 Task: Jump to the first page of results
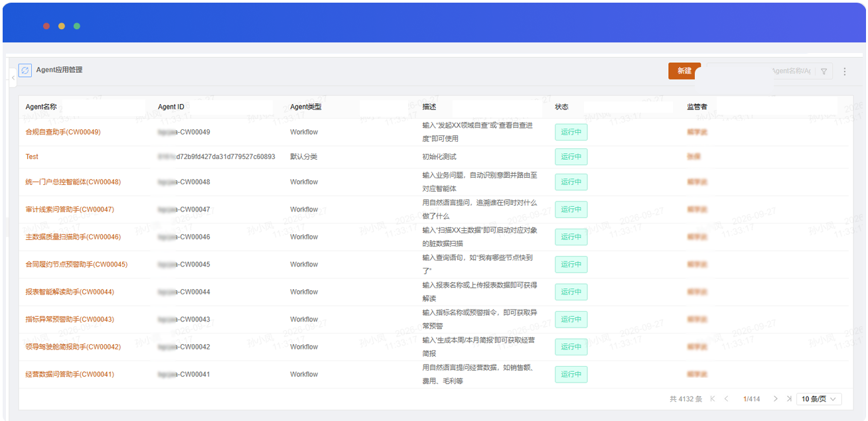(x=713, y=399)
